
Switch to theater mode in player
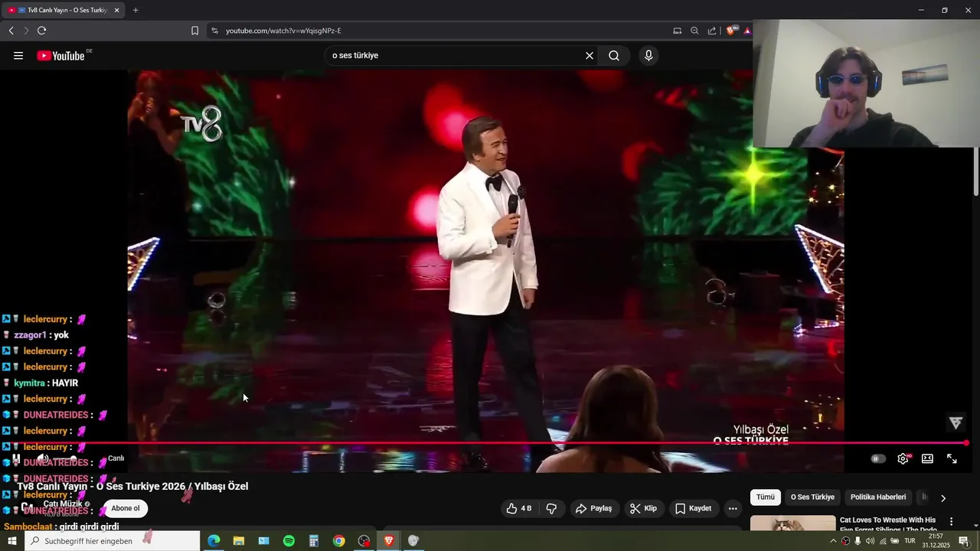coord(927,458)
